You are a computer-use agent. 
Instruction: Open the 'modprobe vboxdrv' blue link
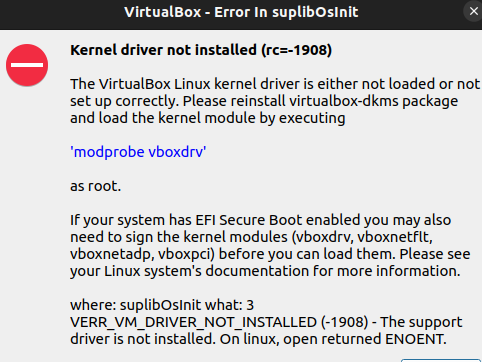coord(138,152)
